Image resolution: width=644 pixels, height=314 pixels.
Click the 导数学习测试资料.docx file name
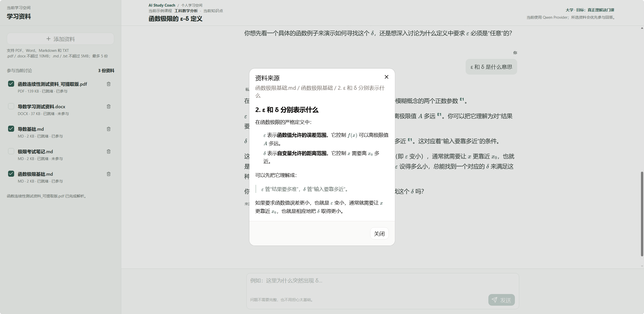pos(41,106)
